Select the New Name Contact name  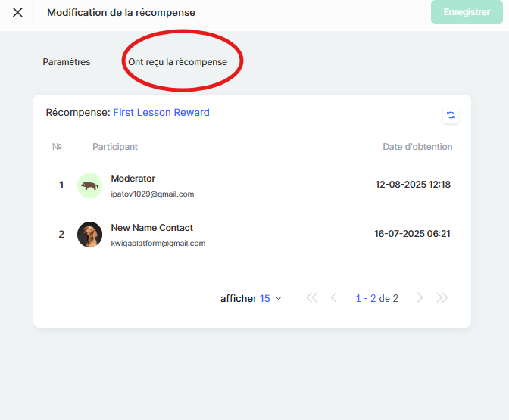coord(152,228)
